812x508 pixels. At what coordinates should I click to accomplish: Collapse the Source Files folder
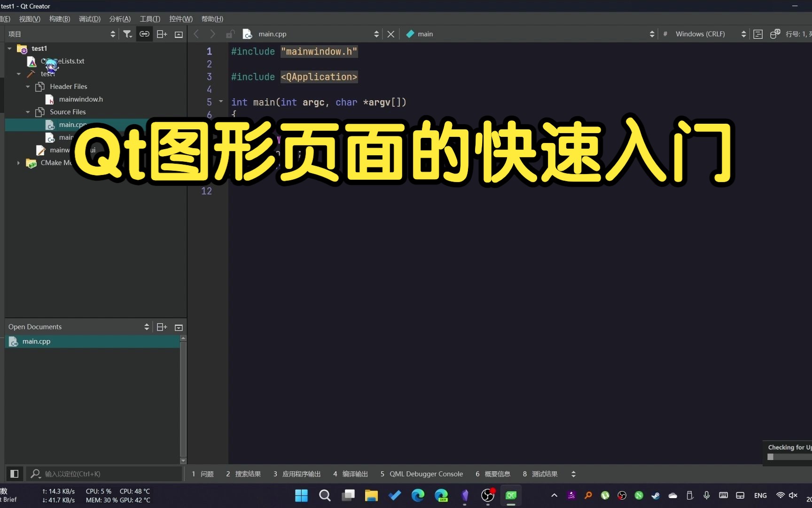(x=28, y=112)
